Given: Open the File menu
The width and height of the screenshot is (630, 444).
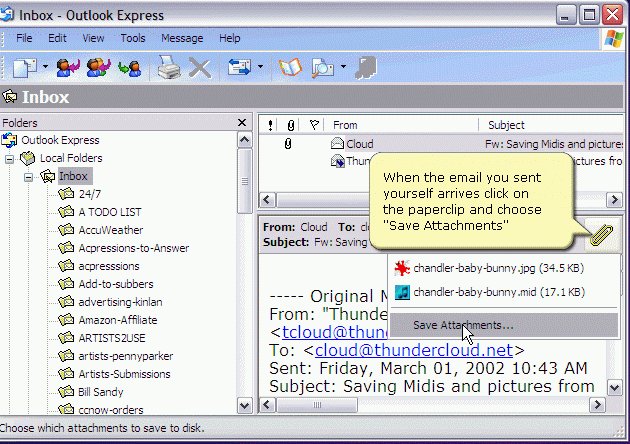Looking at the screenshot, I should point(24,38).
